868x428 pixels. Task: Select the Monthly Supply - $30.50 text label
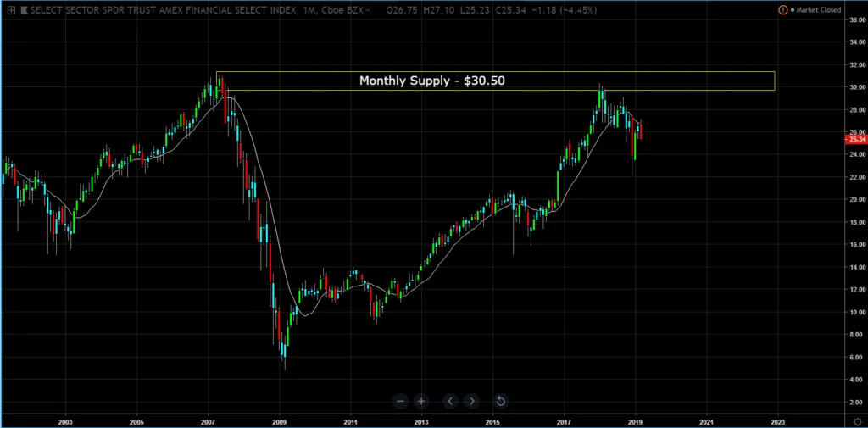(431, 81)
